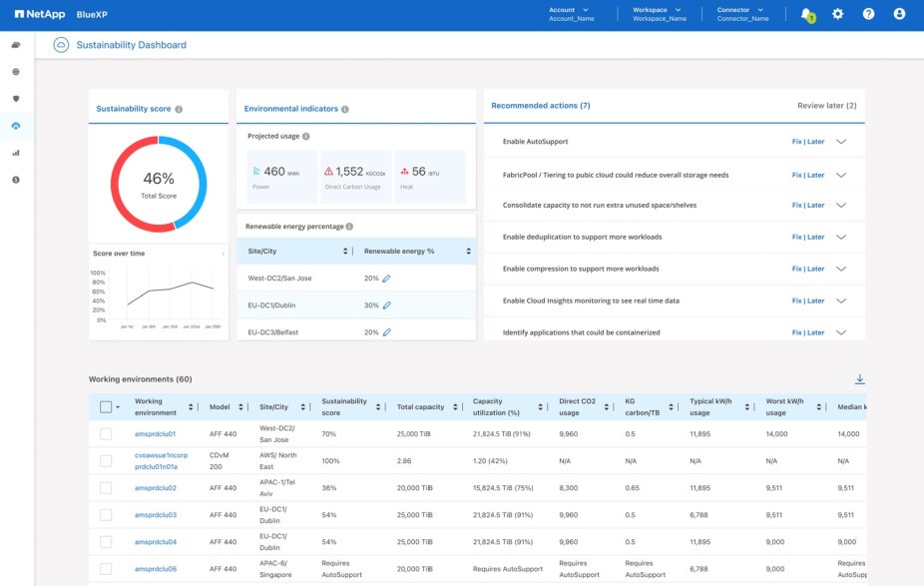The image size is (924, 586).
Task: Edit renewable energy for West-DC2/San Jose
Action: [x=386, y=279]
